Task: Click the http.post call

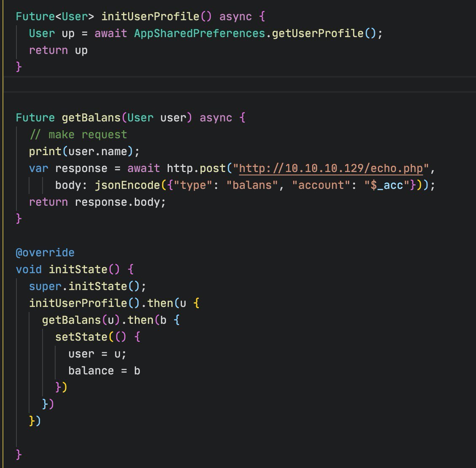Action: tap(196, 168)
